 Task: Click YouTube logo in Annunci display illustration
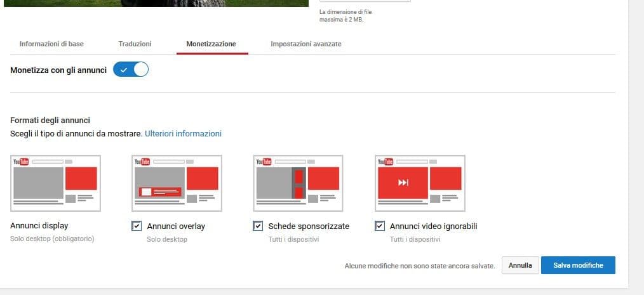pyautogui.click(x=22, y=162)
